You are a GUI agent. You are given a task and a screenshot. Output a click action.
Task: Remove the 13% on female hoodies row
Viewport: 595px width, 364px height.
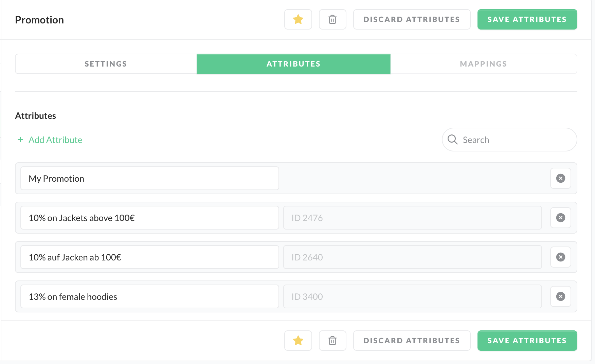(x=560, y=296)
